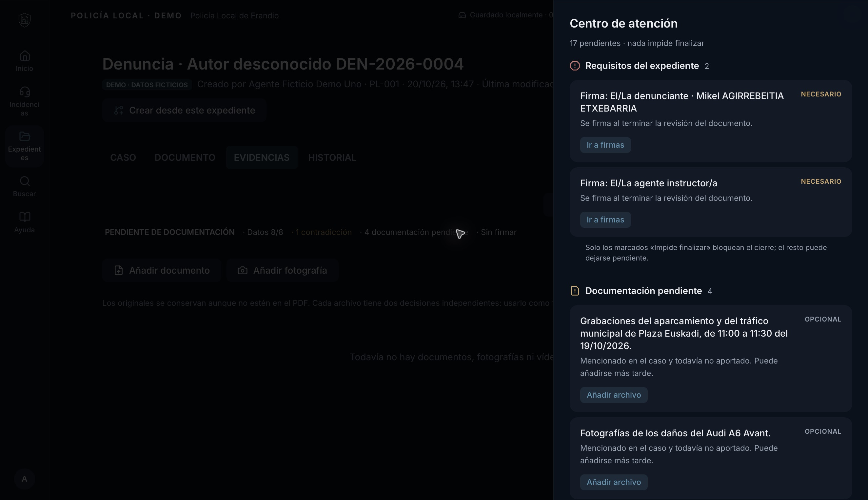Click 4 documentación pendiente status text
868x500 pixels.
(x=416, y=232)
